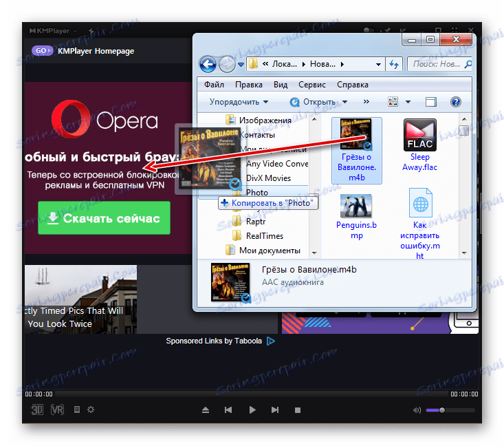This screenshot has height=446, width=504.
Task: Skip to the previous track
Action: click(x=228, y=410)
